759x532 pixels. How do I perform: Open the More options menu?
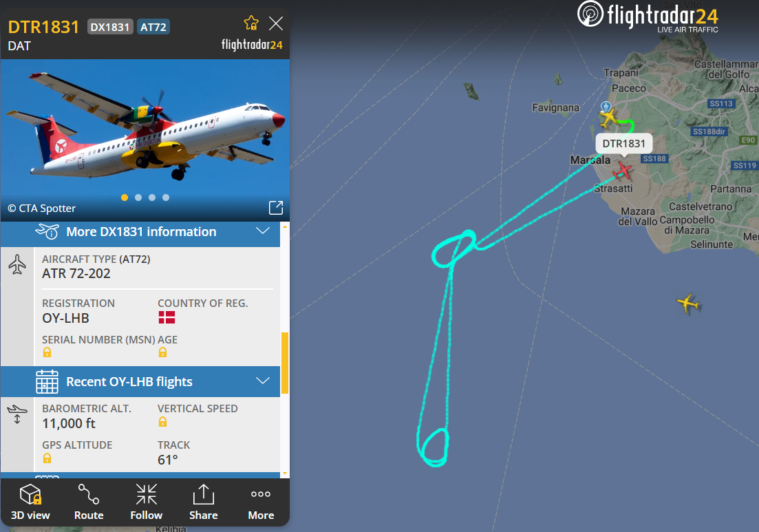(x=261, y=502)
